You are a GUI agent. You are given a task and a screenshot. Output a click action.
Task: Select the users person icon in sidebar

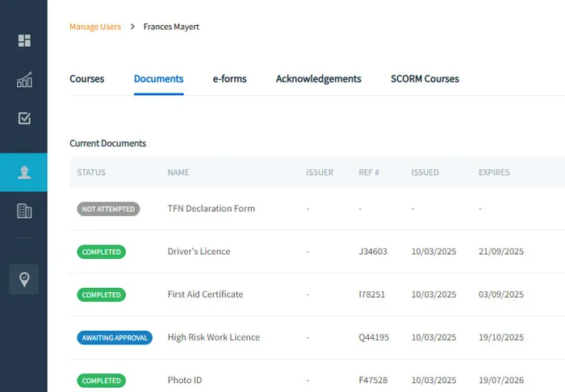(x=24, y=172)
